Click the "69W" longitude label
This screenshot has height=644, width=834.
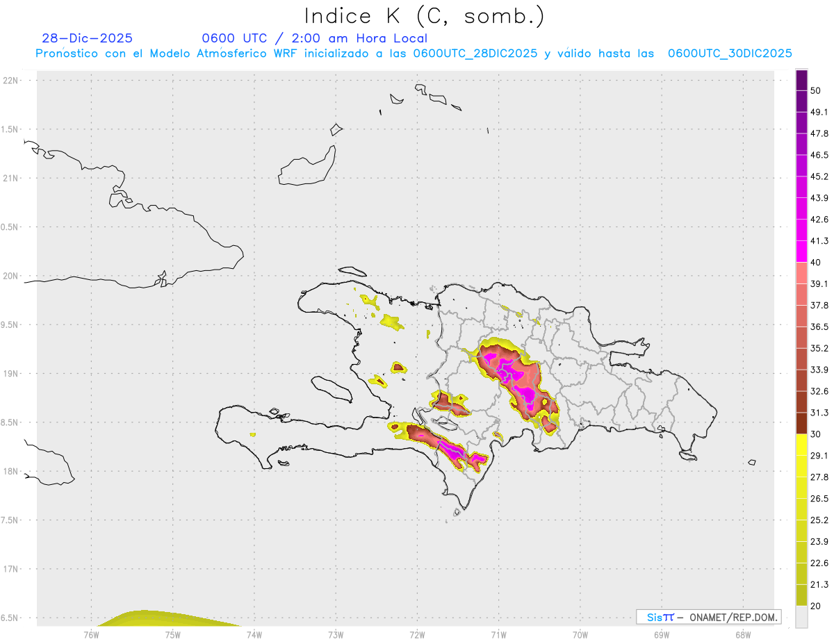click(x=662, y=635)
